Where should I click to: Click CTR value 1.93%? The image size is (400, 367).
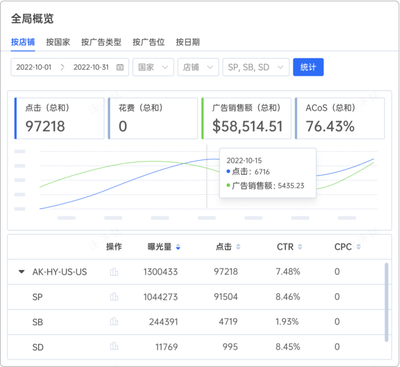click(287, 322)
